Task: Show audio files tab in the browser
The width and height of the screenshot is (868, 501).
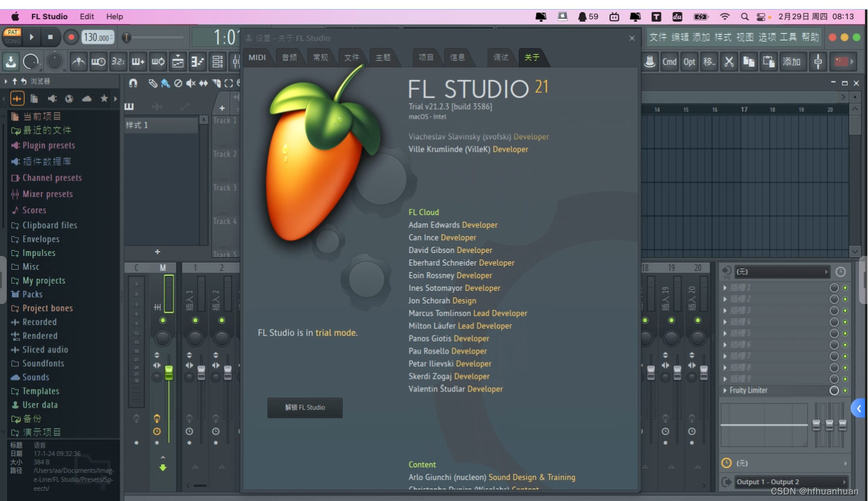Action: click(x=17, y=98)
